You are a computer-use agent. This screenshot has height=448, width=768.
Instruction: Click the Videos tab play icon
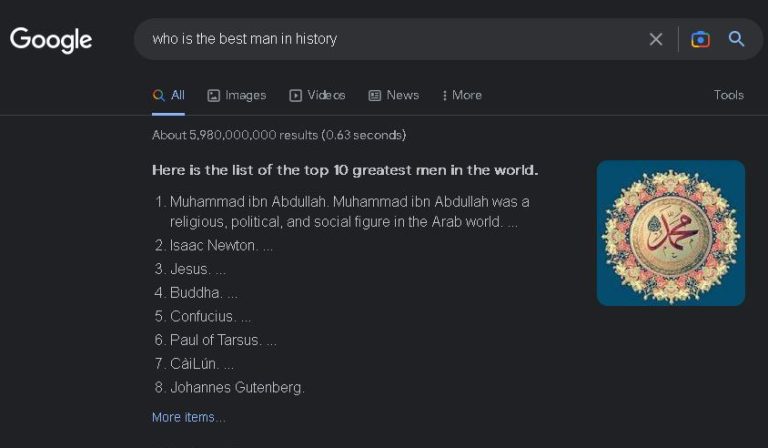[x=295, y=95]
